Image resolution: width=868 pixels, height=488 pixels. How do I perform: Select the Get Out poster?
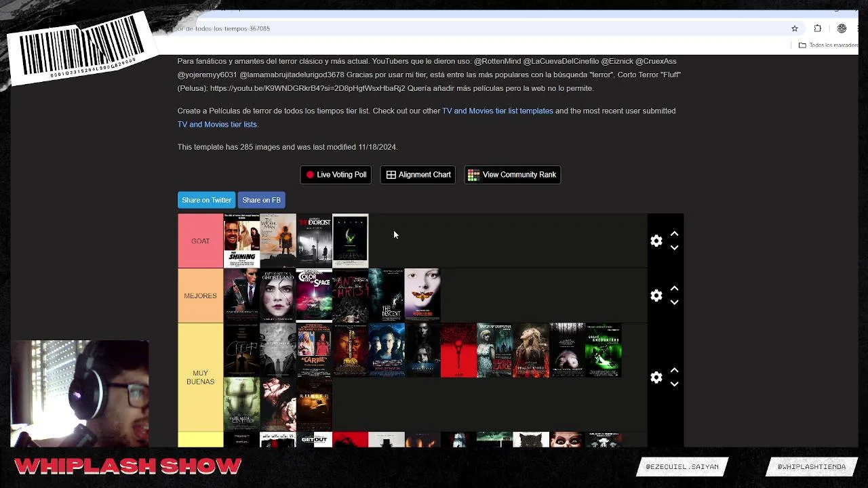[314, 440]
